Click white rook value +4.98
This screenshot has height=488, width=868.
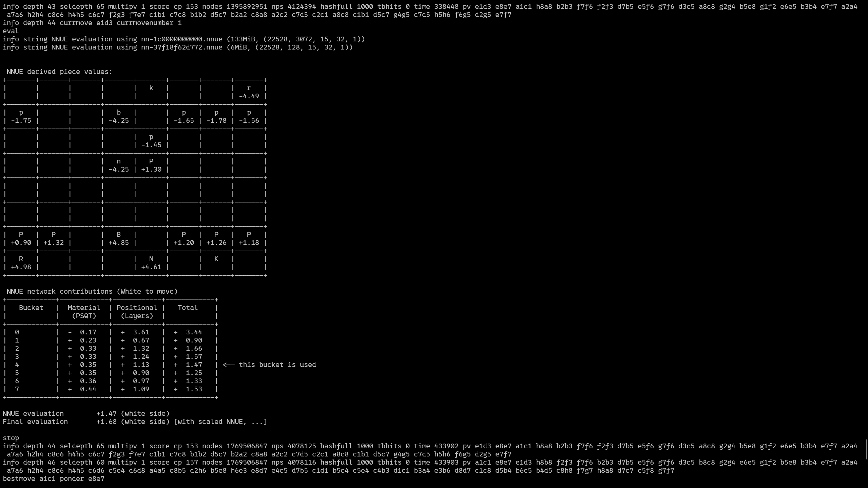(x=21, y=267)
